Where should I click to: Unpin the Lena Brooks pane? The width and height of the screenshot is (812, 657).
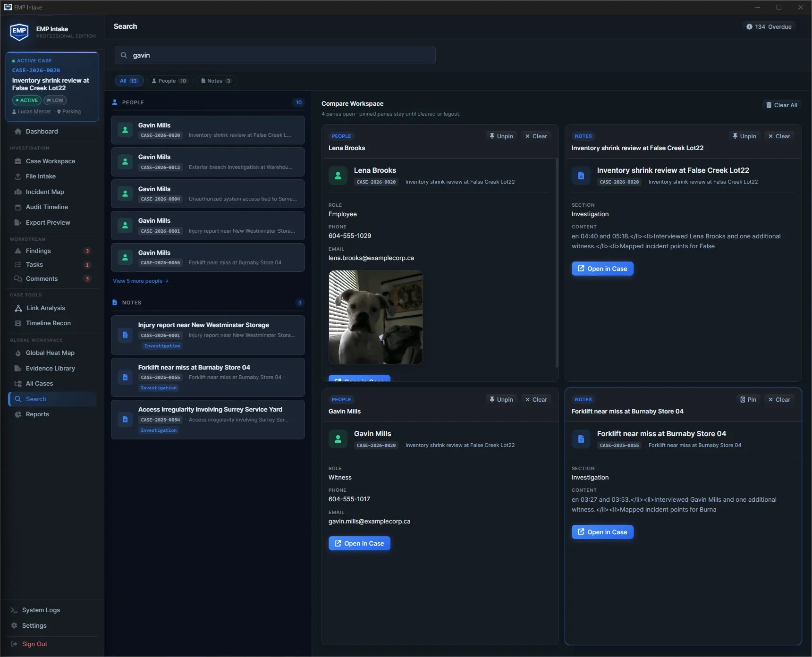(501, 136)
